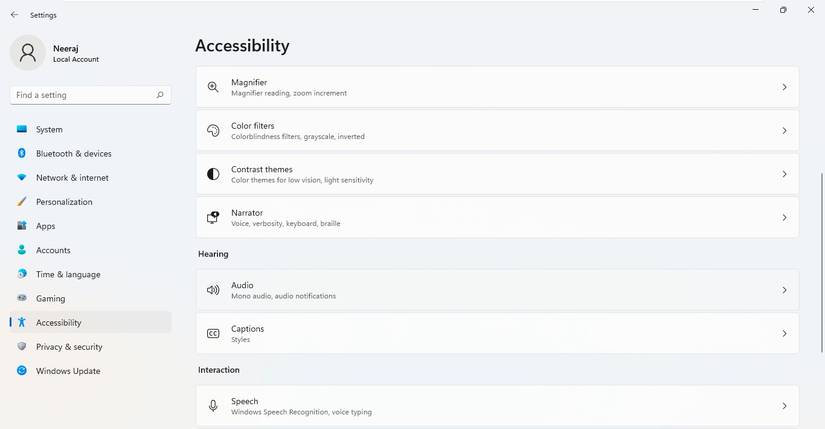The height and width of the screenshot is (429, 825).
Task: Click the Captions CC icon
Action: pos(213,333)
